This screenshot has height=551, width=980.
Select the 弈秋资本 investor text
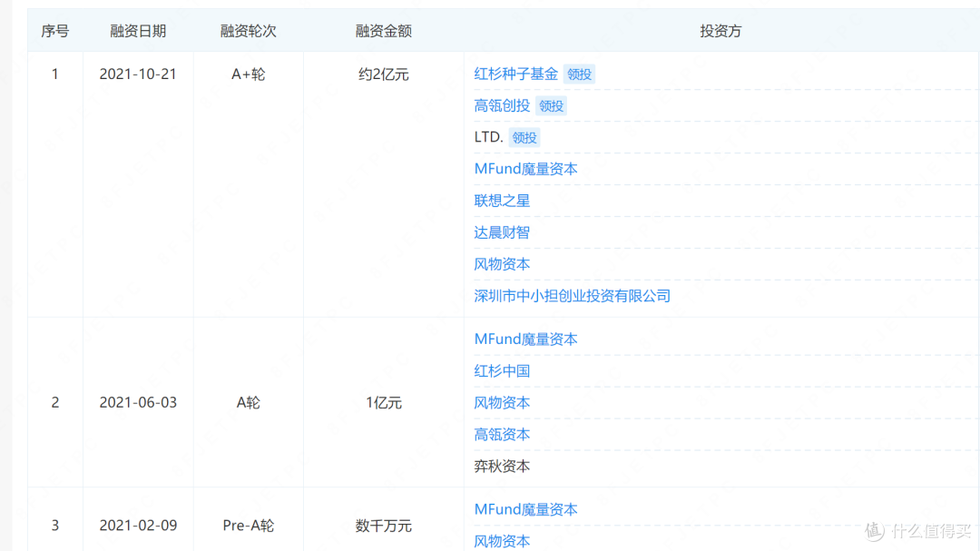click(502, 466)
